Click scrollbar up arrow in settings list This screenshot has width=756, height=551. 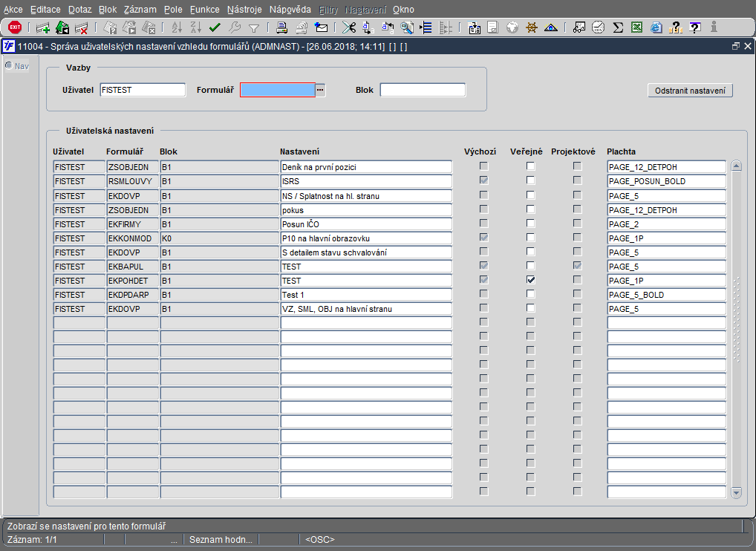(x=736, y=166)
